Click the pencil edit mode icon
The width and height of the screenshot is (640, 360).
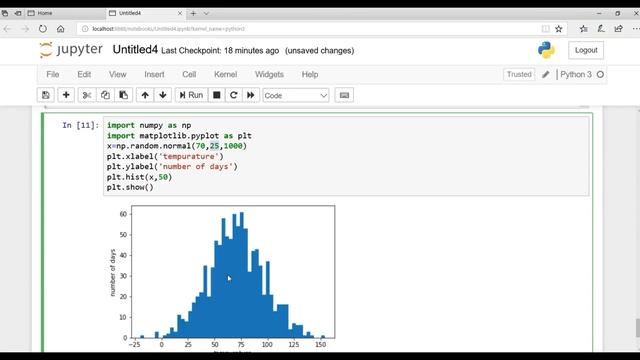click(x=546, y=75)
